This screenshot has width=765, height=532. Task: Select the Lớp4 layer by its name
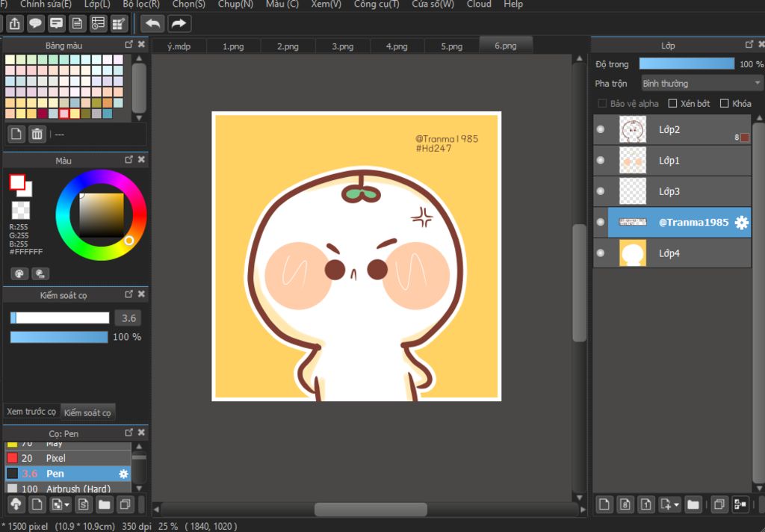click(x=669, y=253)
